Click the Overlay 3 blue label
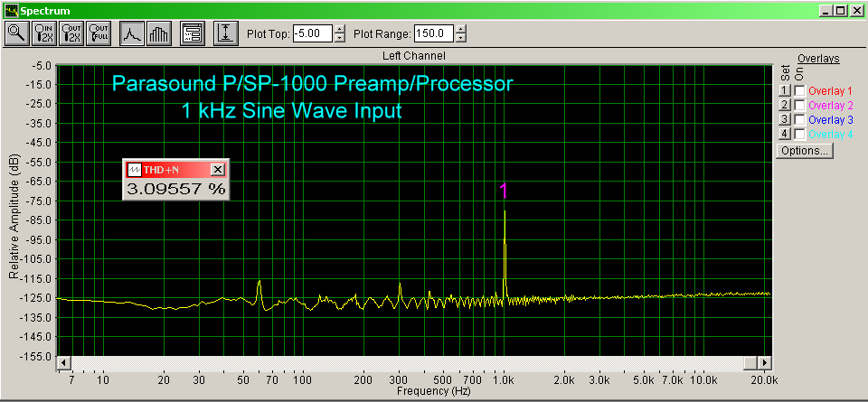The width and height of the screenshot is (868, 402). tap(831, 119)
